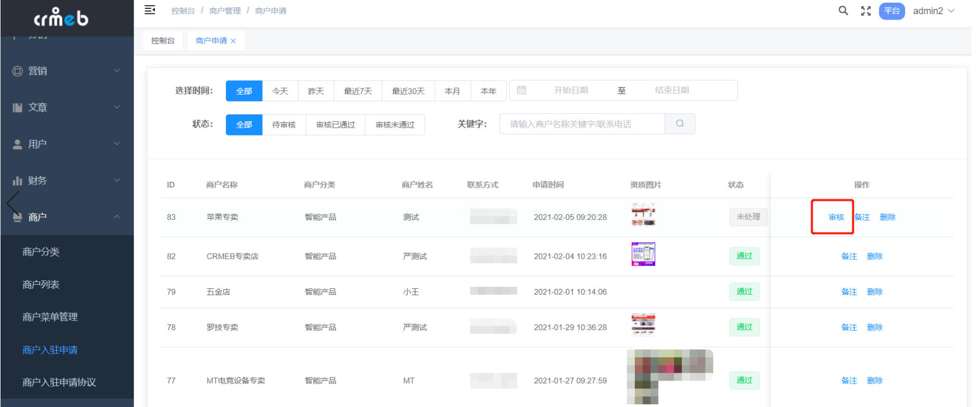
Task: Click 通过 status tag for 五金店
Action: (745, 292)
